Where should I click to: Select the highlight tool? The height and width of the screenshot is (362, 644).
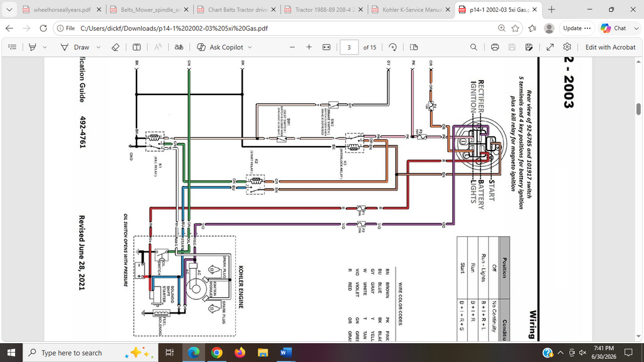[33, 47]
